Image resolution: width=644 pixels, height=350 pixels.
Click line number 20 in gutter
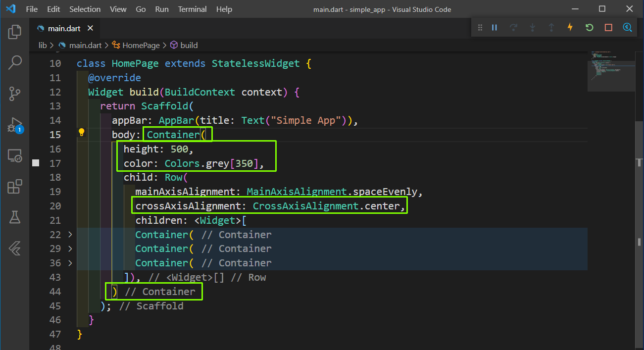click(x=55, y=206)
